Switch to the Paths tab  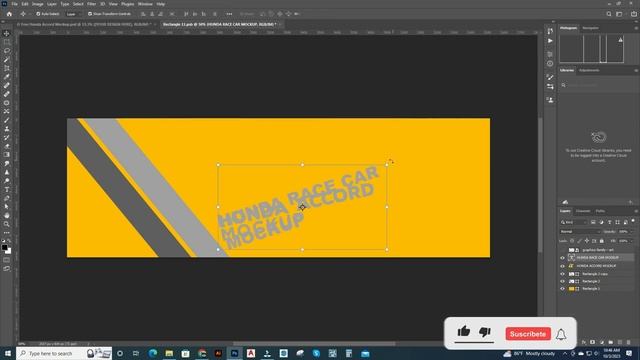point(600,211)
